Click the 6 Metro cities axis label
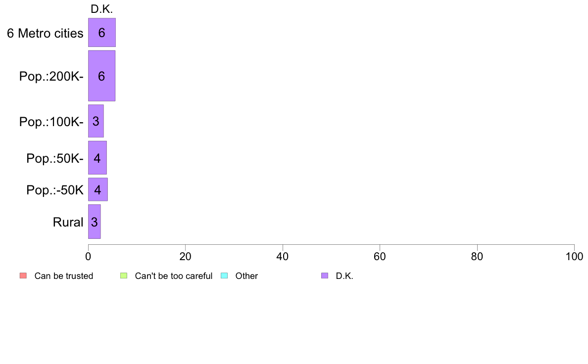 tap(45, 33)
